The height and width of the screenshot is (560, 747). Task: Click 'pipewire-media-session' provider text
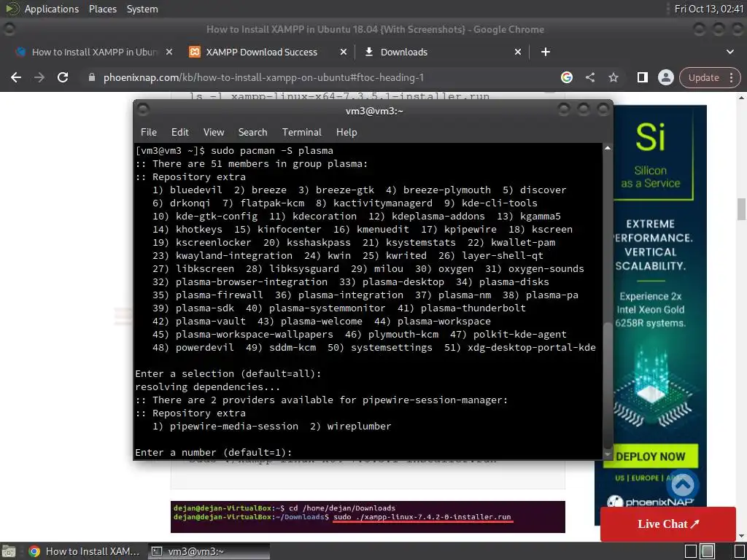pyautogui.click(x=234, y=426)
